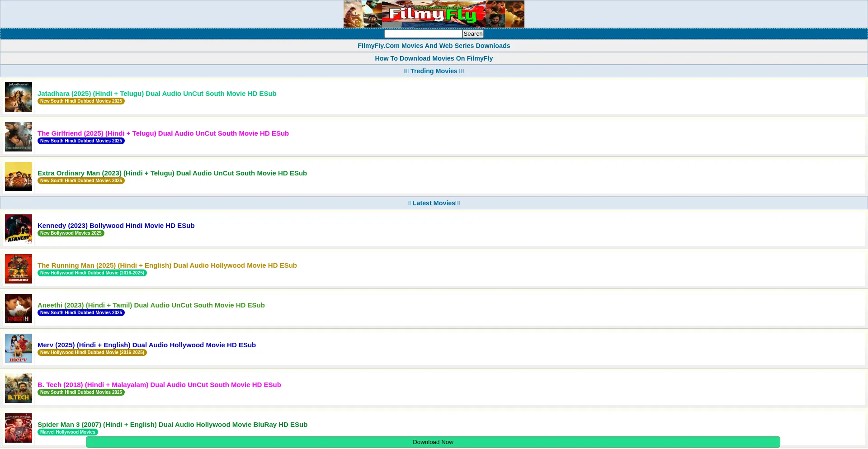
Task: Open the Spider Man 3 poster thumbnail
Action: point(19,428)
